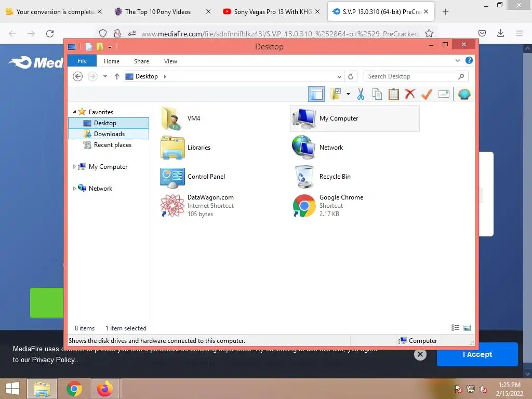Open Firefox Downloads panel

point(500,33)
